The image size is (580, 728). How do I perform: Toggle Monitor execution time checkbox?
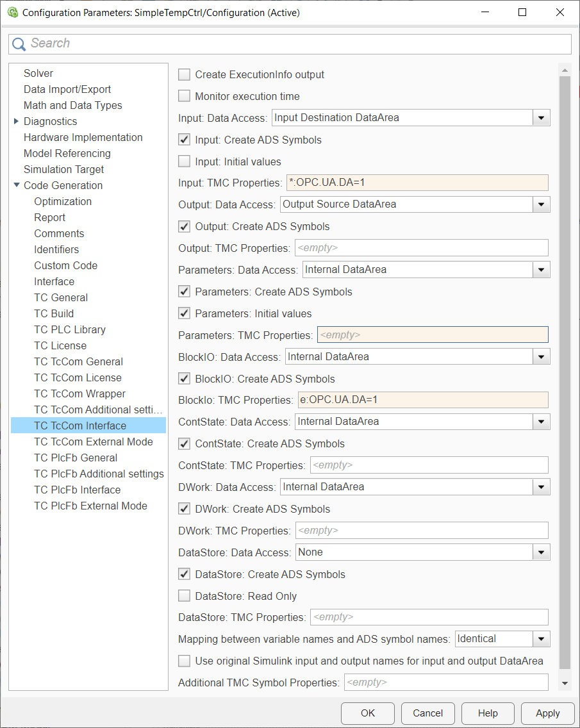[185, 96]
